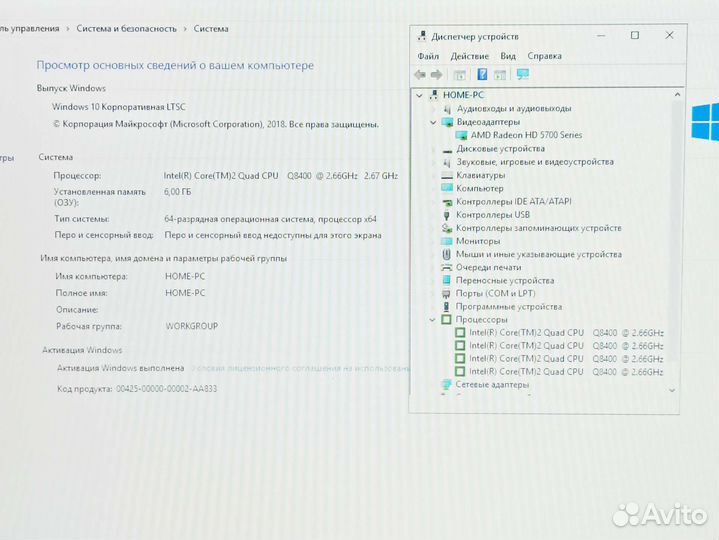Select Мониторы category
Image resolution: width=719 pixels, height=540 pixels.
point(478,241)
